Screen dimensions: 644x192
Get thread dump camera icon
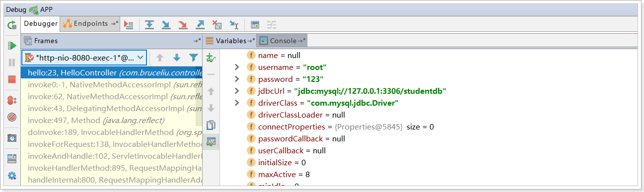12,138
